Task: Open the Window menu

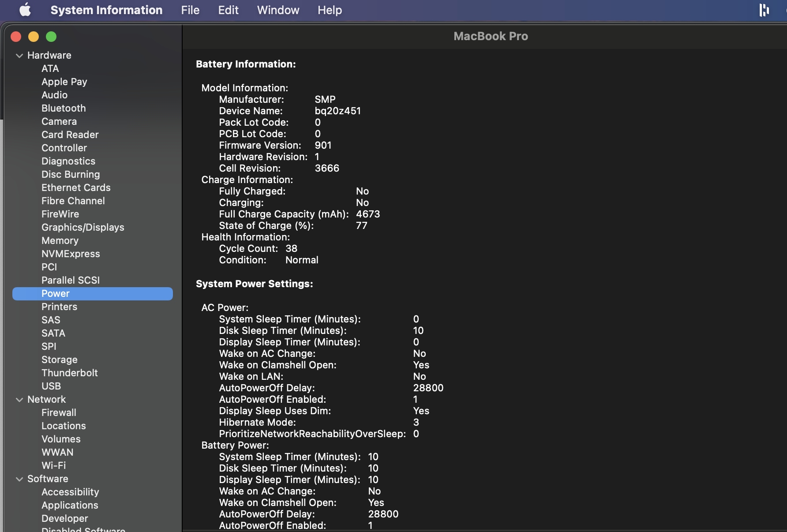Action: (x=278, y=10)
